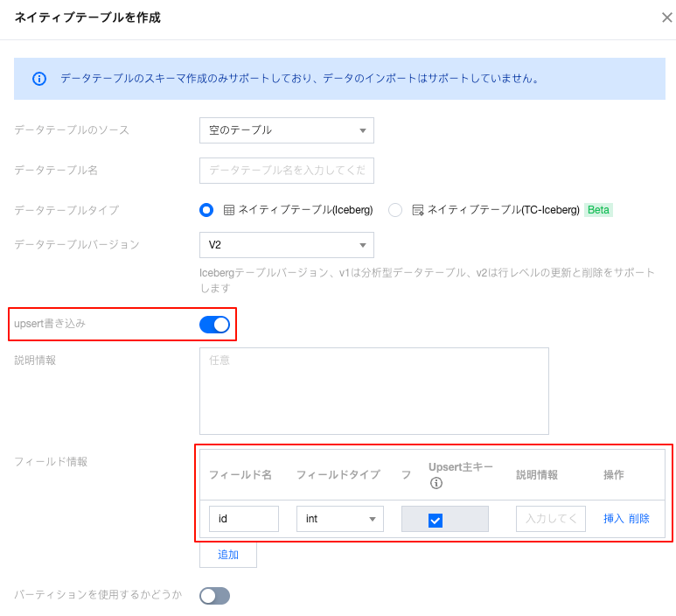Click the green Beta badge
The height and width of the screenshot is (616, 676).
[x=598, y=210]
